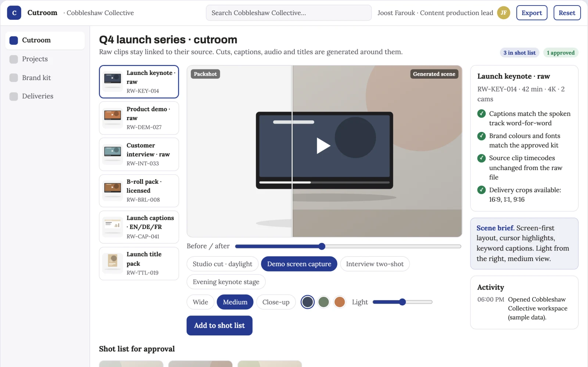Click the Cutroom logo icon in header
Viewport: 588px width, 367px height.
tap(14, 13)
